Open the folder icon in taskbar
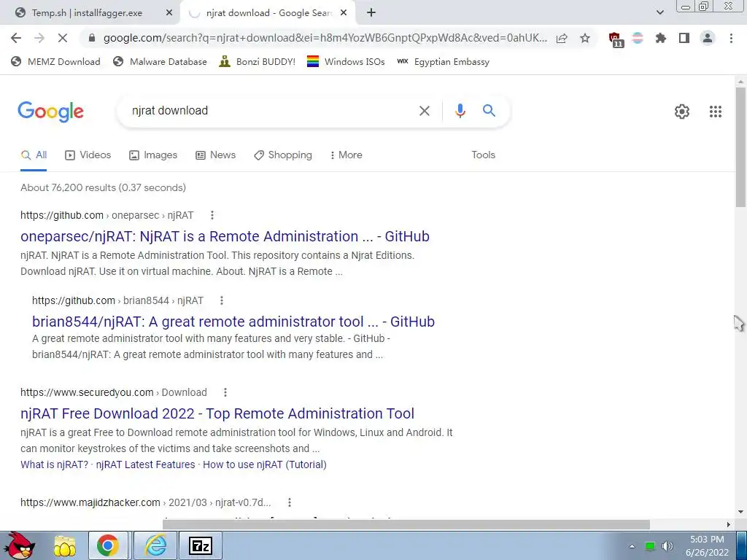747x560 pixels. click(x=65, y=546)
